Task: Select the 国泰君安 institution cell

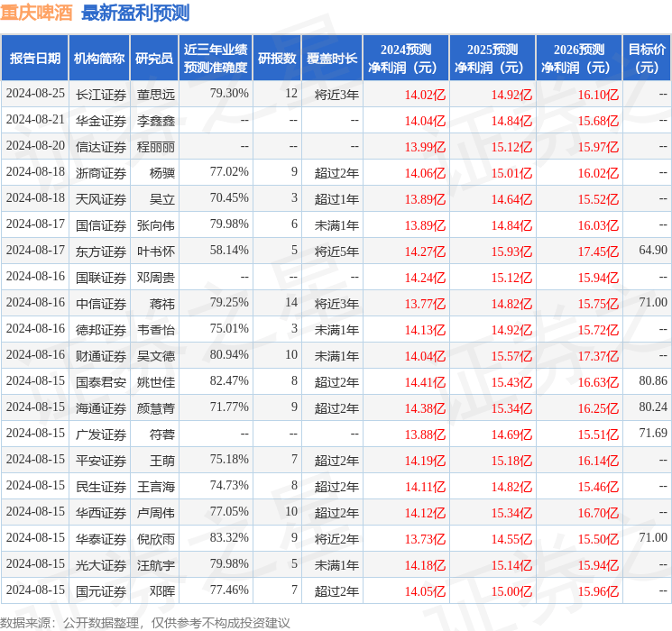Action: pyautogui.click(x=101, y=382)
